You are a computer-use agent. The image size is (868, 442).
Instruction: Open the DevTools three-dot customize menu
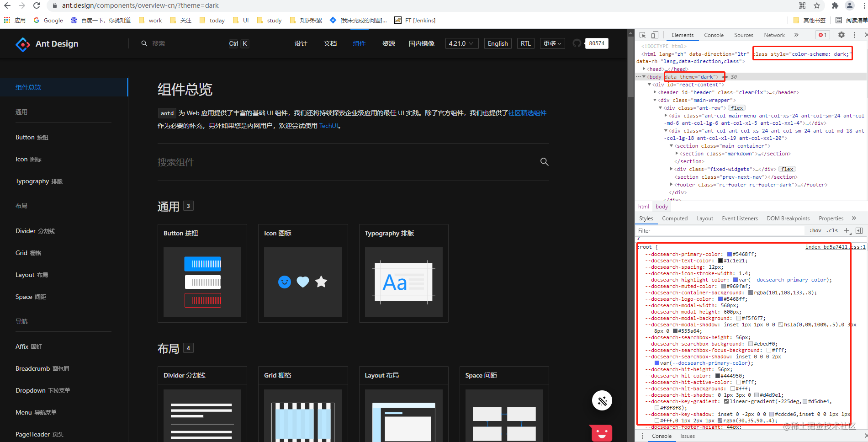[854, 35]
